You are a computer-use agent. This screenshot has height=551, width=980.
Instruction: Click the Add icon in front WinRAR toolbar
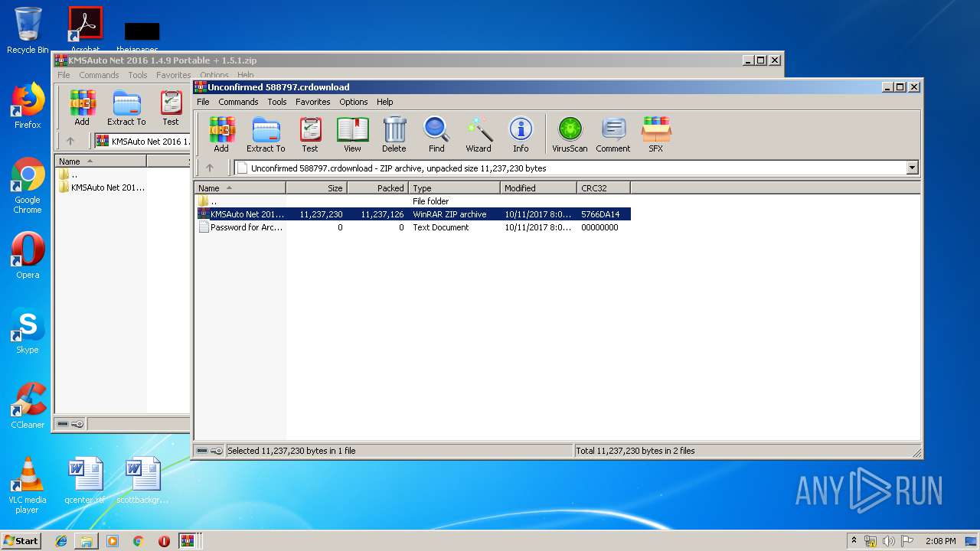221,135
